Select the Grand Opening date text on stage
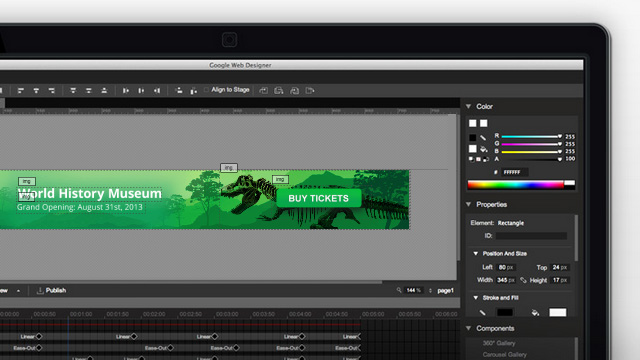 pos(80,207)
